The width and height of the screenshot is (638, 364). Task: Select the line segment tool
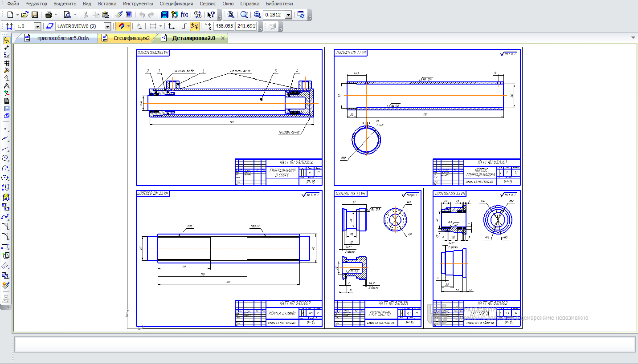(5, 148)
